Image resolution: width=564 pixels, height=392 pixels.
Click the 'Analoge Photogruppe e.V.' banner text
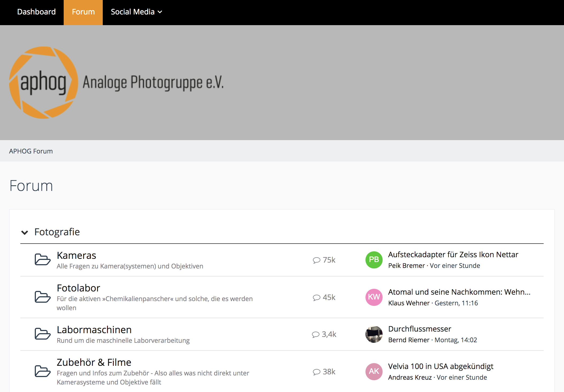153,83
